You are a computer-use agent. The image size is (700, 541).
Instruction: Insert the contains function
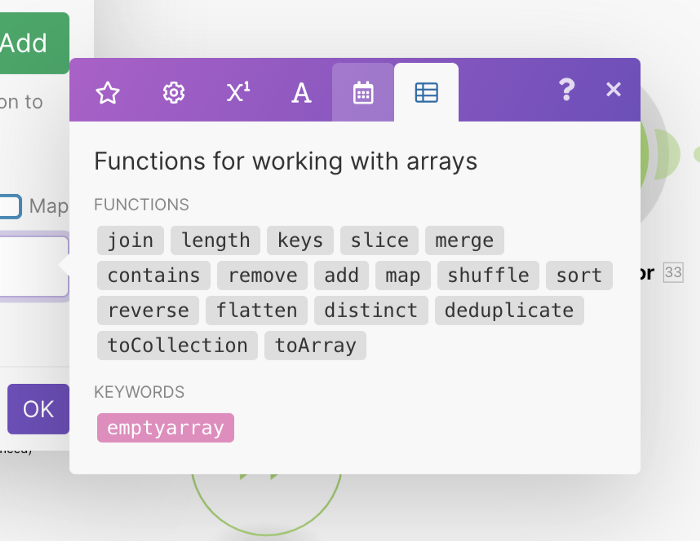click(154, 275)
